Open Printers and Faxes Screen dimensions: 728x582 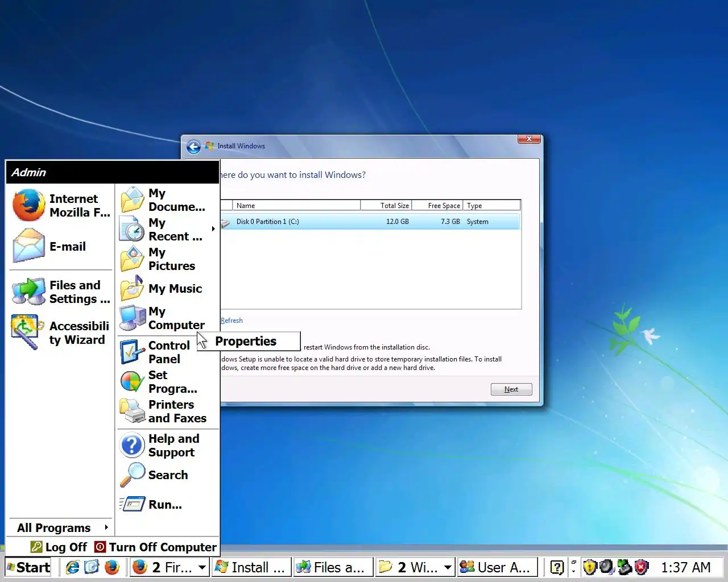pos(169,411)
